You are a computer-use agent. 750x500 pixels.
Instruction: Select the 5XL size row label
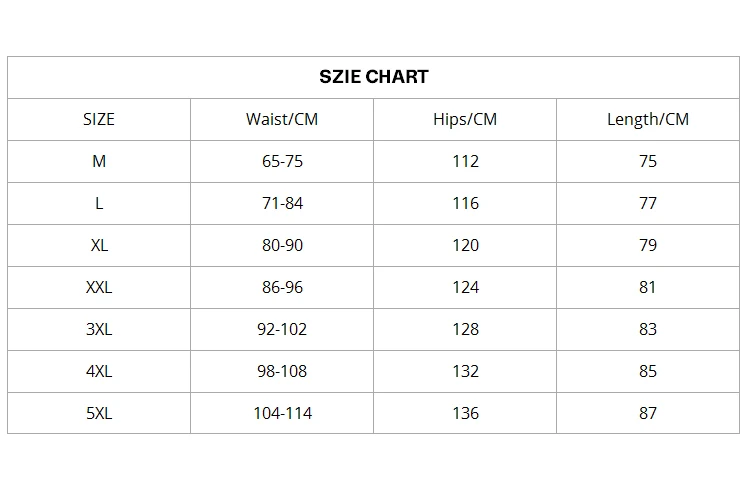[x=98, y=413]
